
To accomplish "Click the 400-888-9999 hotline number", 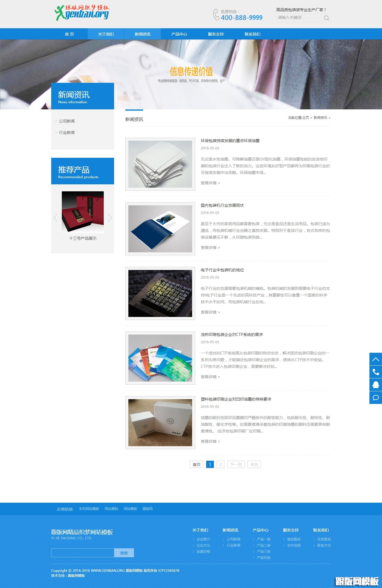I will (x=242, y=18).
